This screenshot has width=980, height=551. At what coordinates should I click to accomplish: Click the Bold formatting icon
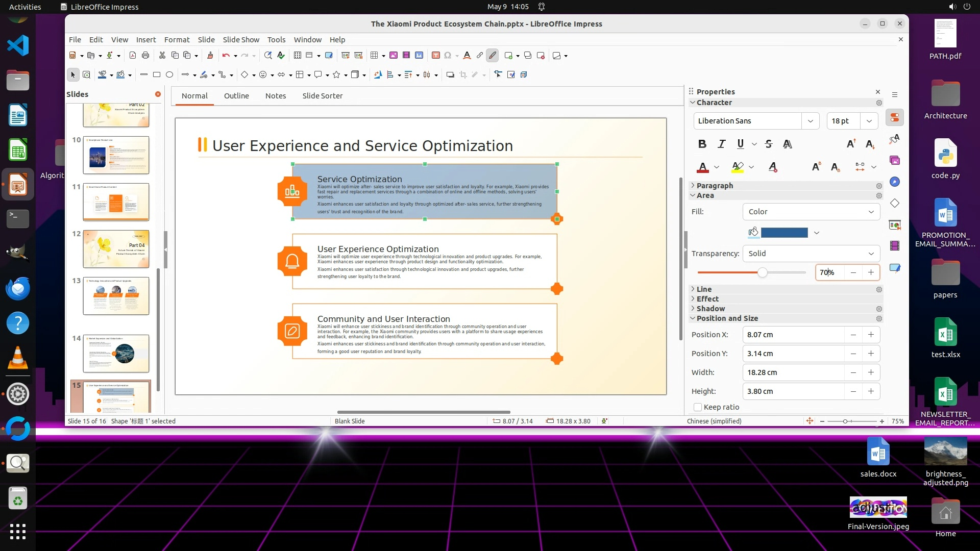(x=702, y=144)
